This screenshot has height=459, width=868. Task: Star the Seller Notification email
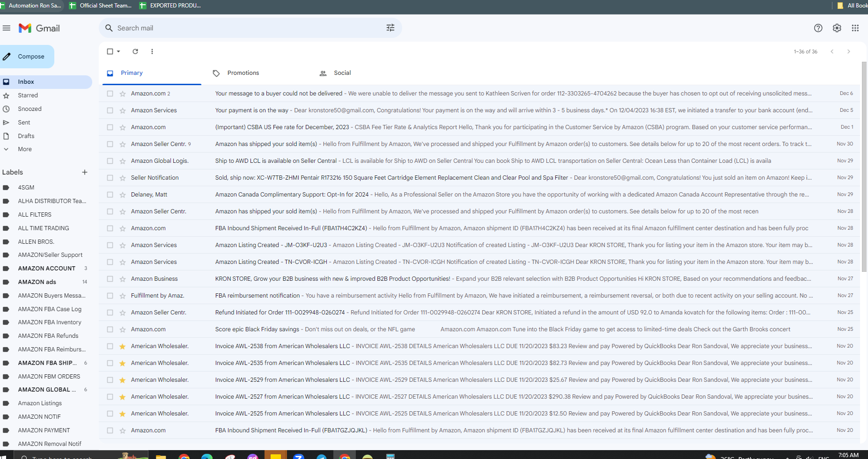pos(123,178)
